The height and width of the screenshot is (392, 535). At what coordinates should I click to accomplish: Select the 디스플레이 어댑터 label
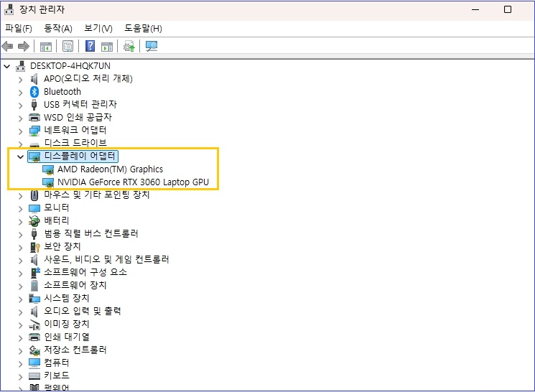80,156
